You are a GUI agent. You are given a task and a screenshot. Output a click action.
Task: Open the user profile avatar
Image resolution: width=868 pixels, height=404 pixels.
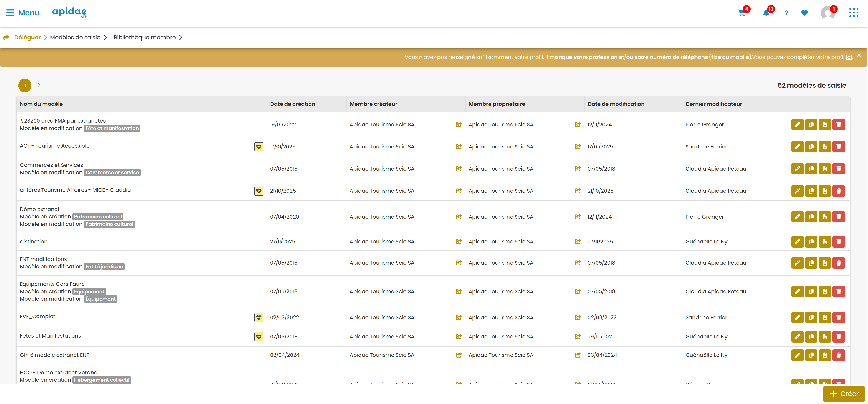[828, 13]
